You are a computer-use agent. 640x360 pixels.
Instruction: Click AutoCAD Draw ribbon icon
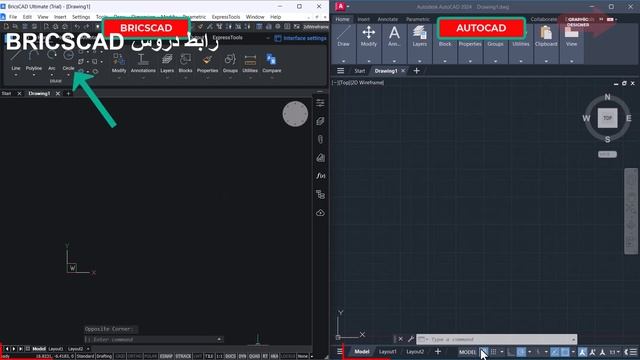[343, 33]
